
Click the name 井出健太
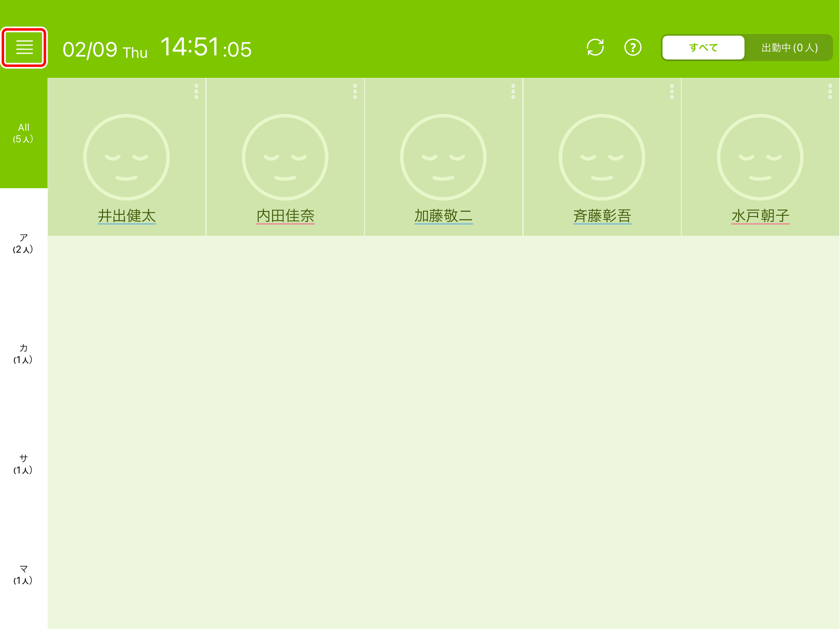[x=127, y=216]
